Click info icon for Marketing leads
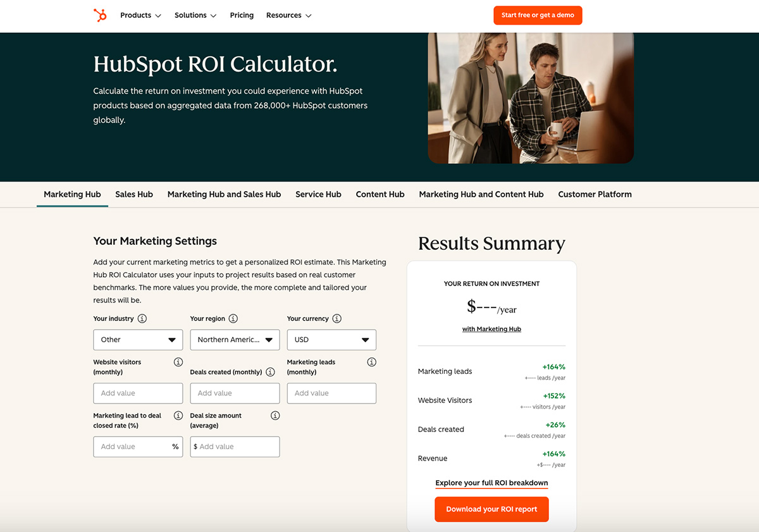Viewport: 759px width, 532px height. tap(372, 362)
